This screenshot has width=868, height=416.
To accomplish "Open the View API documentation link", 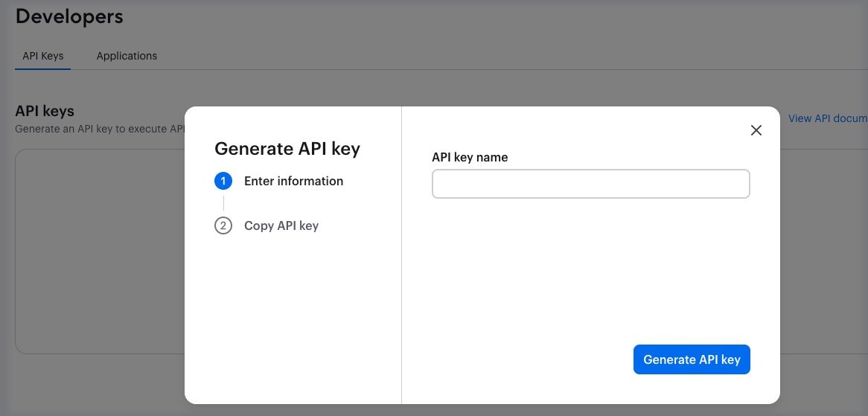I will [828, 118].
